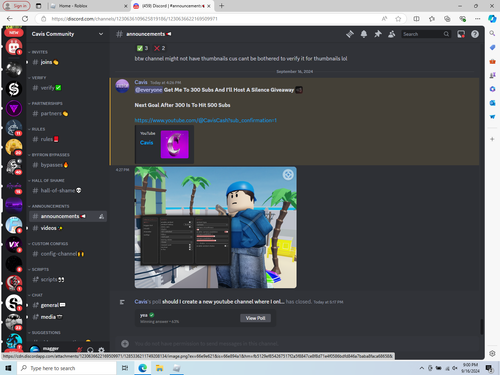The image size is (500, 375).
Task: Collapse the ANNOUNCEMENTS category
Action: [x=49, y=206]
